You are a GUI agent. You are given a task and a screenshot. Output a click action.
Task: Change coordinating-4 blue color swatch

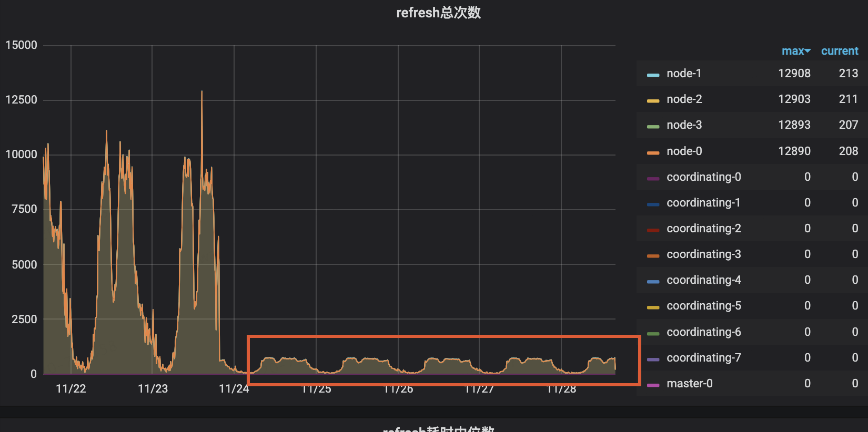click(x=653, y=282)
